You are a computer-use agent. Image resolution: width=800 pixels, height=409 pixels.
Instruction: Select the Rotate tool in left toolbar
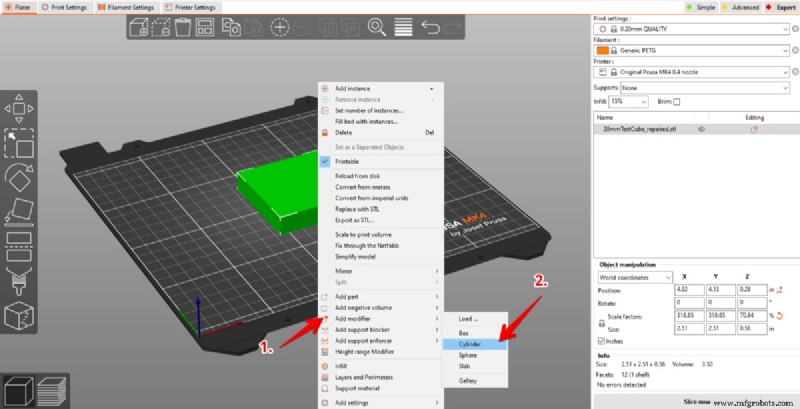tap(19, 177)
